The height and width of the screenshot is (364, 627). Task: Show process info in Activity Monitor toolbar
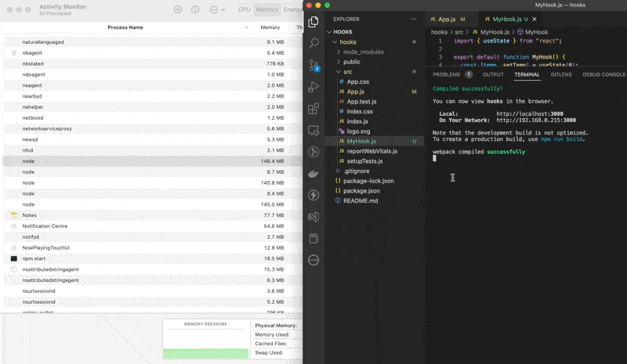[x=195, y=9]
